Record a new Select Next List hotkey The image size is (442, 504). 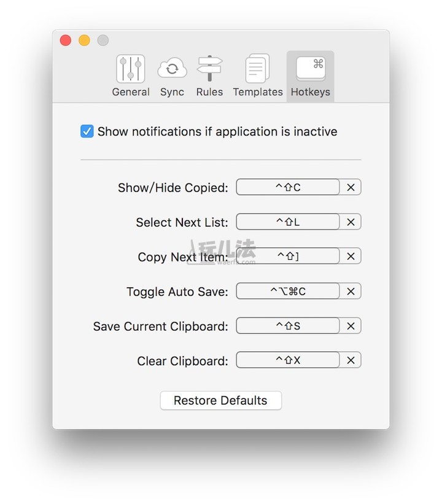click(288, 222)
